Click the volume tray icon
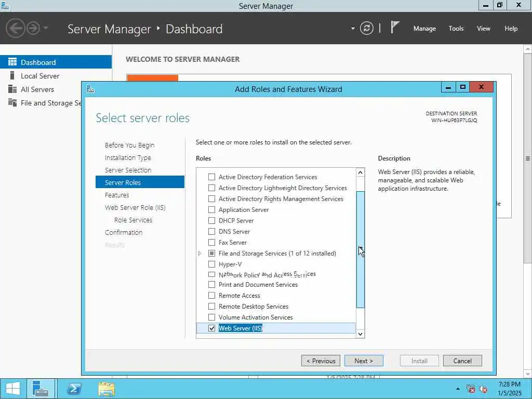Screen dimensions: 532x399 pos(483,389)
